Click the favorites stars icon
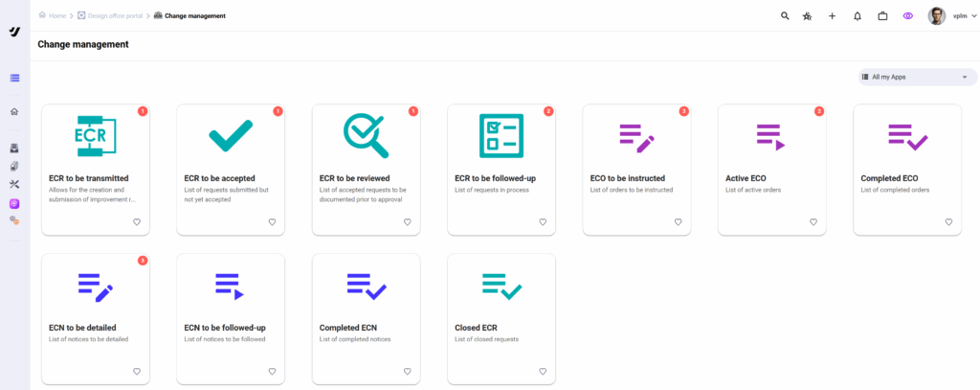 coord(808,16)
